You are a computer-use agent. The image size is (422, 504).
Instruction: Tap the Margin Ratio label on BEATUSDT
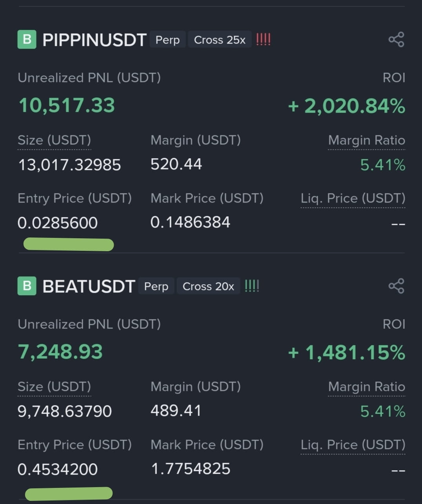[x=366, y=387]
